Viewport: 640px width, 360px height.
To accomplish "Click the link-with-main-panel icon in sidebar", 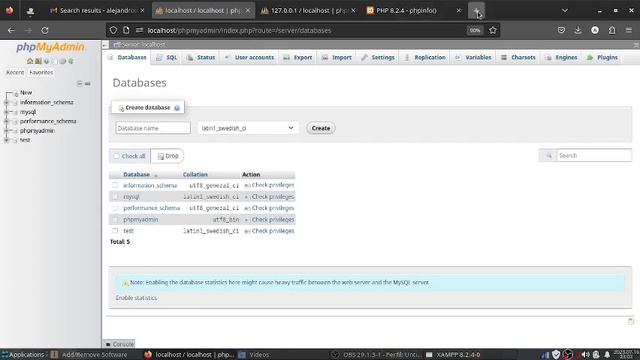I will click(87, 84).
